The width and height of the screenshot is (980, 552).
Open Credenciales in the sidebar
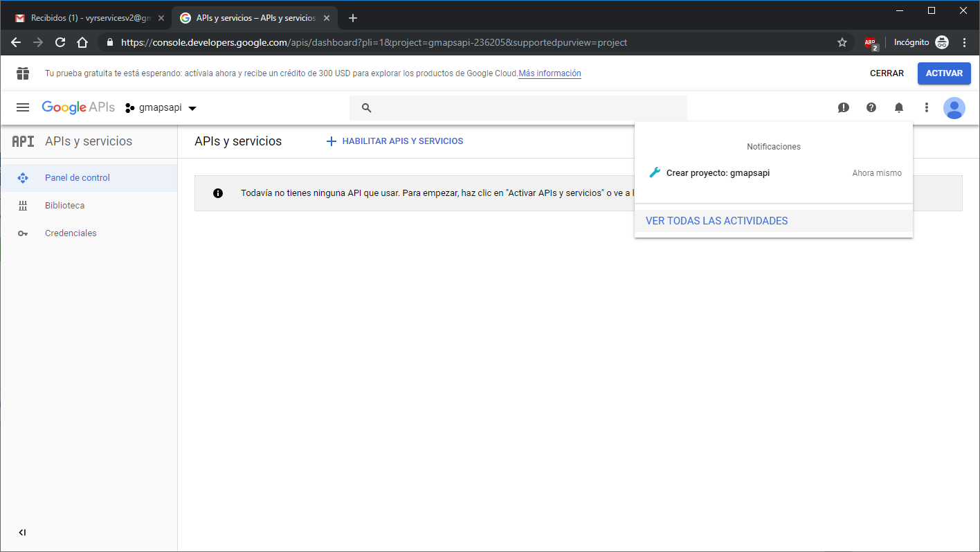[71, 233]
